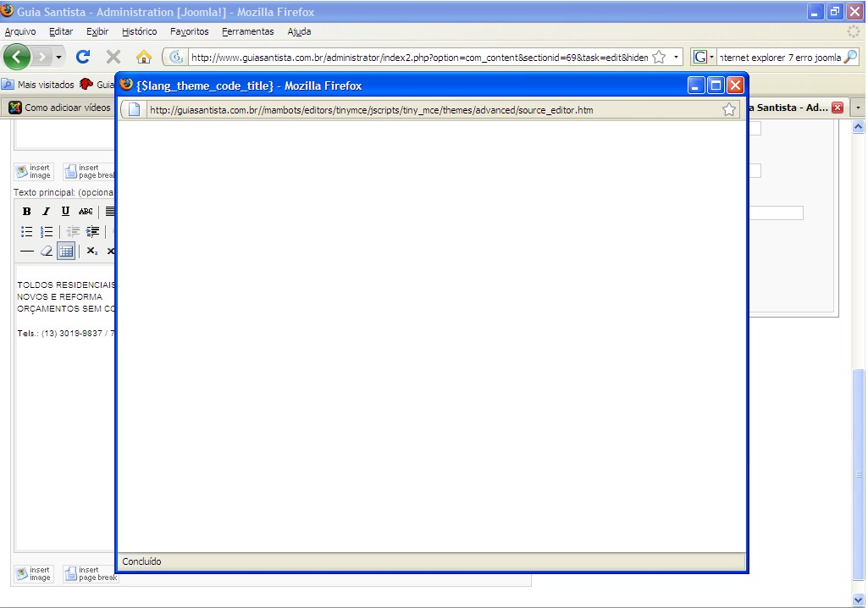
Task: Decrease indent (outdent) in the editor
Action: (73, 231)
